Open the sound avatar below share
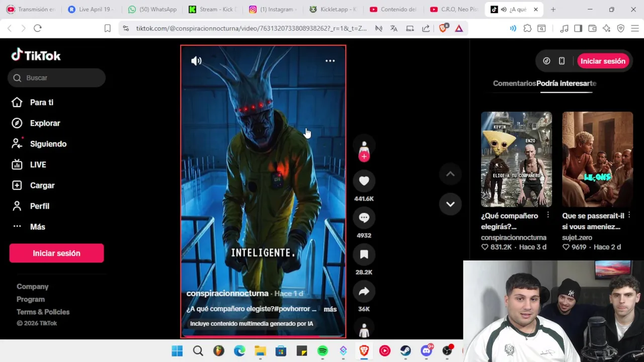 click(364, 330)
